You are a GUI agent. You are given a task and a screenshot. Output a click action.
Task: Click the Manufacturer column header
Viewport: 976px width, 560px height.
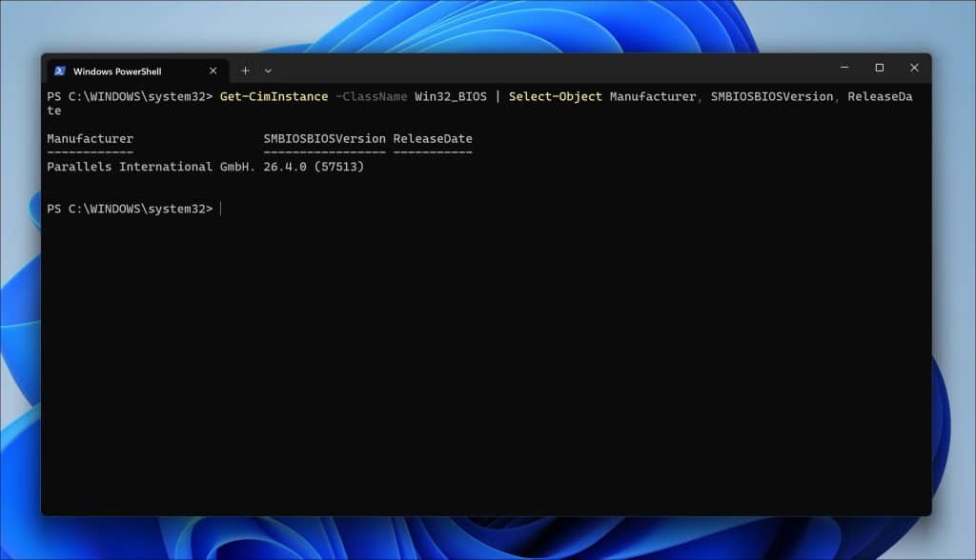91,139
